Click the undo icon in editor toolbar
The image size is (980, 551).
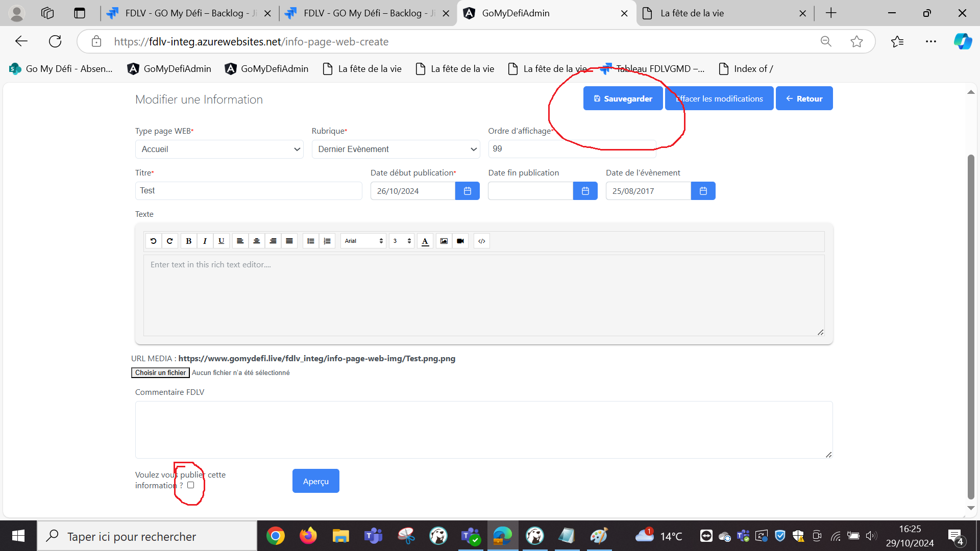coord(153,241)
